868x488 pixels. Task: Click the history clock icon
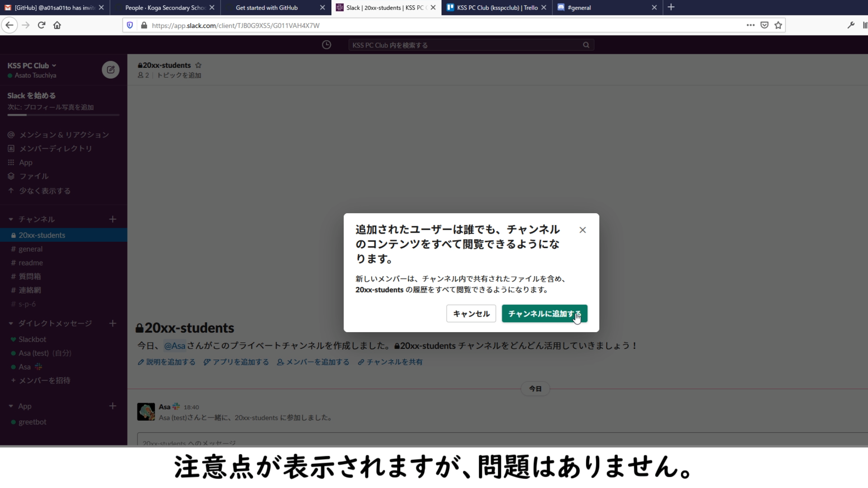click(326, 45)
